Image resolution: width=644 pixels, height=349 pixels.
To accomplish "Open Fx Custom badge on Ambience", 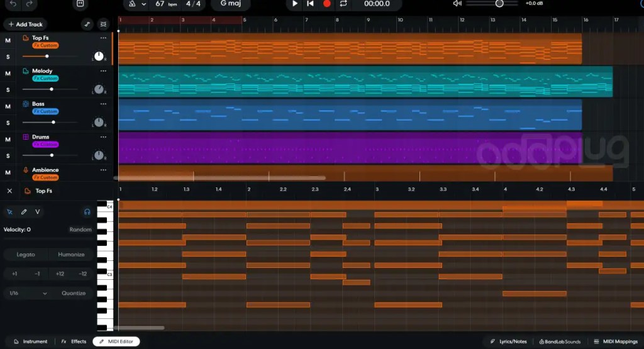I will pyautogui.click(x=45, y=177).
